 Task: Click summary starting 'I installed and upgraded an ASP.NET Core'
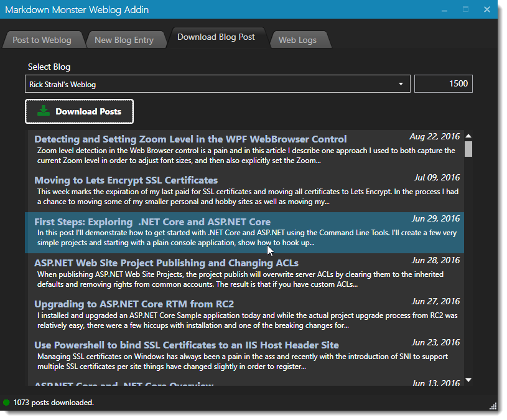click(x=248, y=320)
